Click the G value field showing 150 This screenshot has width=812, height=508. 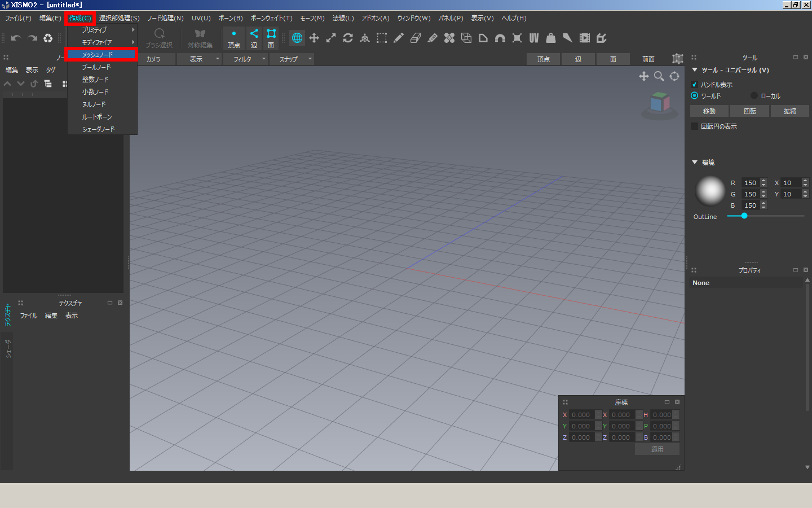tap(751, 194)
